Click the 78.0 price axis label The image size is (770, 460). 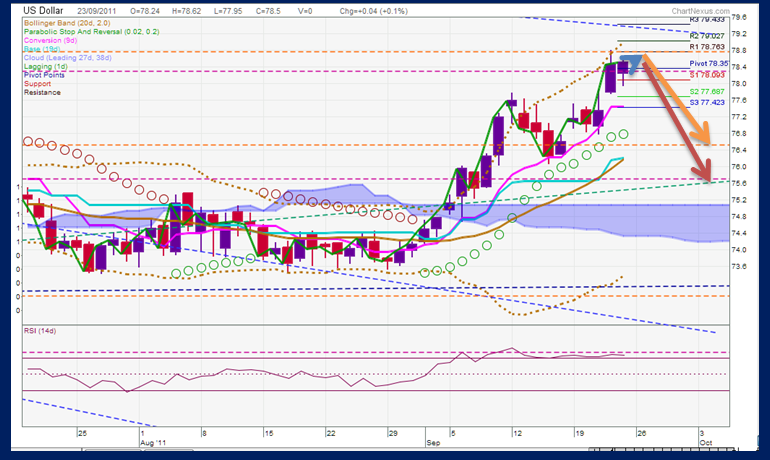(739, 83)
